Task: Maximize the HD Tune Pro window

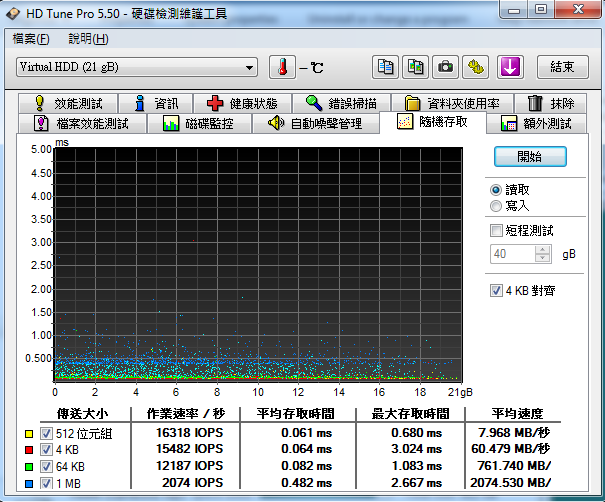Action: [x=541, y=9]
